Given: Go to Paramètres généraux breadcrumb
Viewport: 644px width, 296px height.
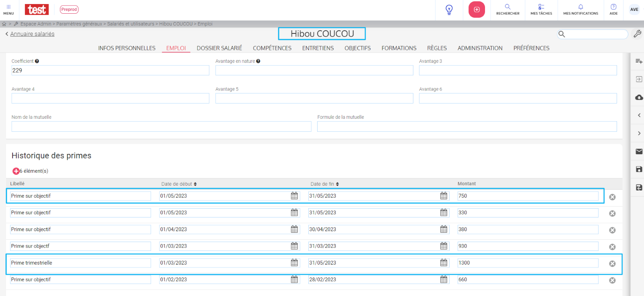Looking at the screenshot, I should point(79,24).
